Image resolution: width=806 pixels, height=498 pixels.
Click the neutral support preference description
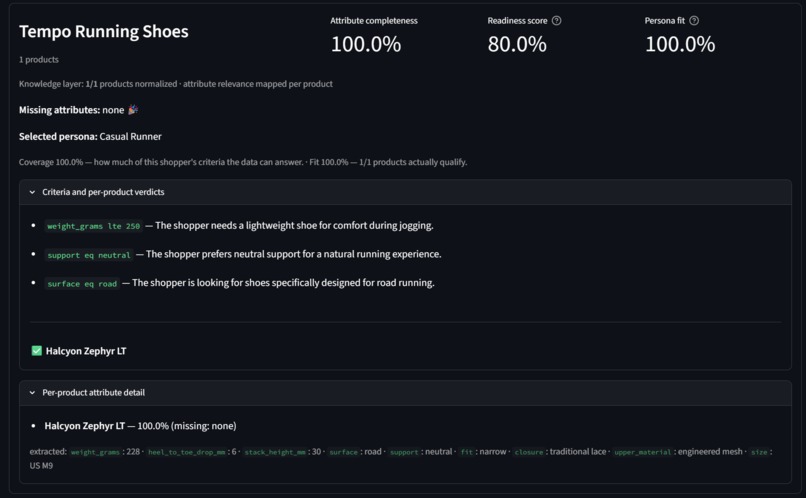pyautogui.click(x=294, y=254)
